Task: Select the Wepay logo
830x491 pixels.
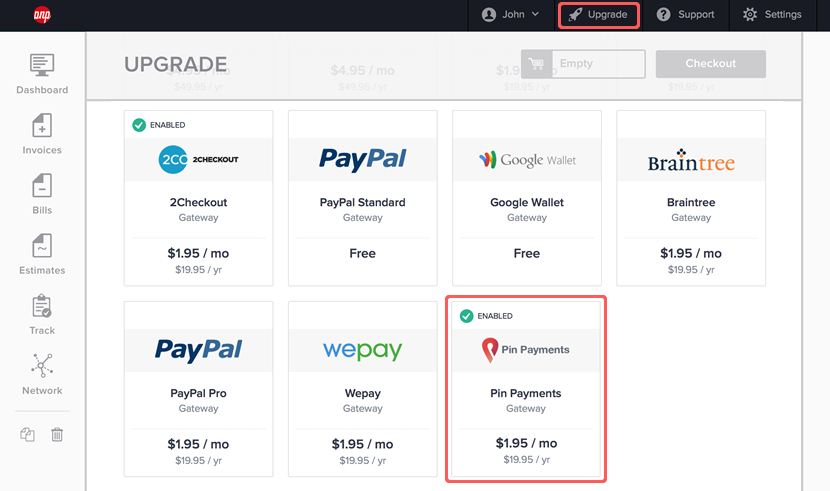Action: coord(363,350)
